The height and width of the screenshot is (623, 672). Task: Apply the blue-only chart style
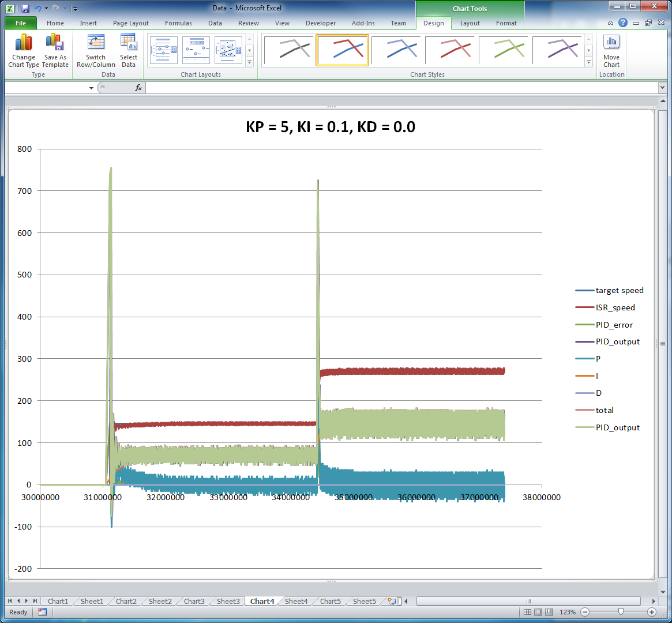(x=396, y=51)
